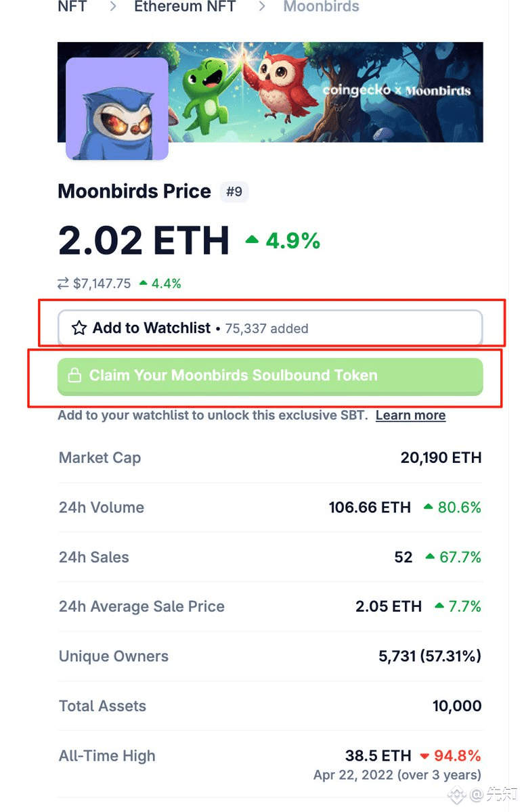Click the All-Time High value 38.5 ETH
This screenshot has height=812, width=524.
click(x=378, y=756)
